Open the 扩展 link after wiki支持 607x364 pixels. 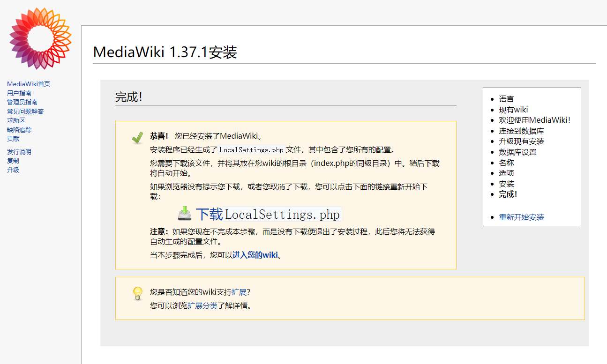click(239, 292)
